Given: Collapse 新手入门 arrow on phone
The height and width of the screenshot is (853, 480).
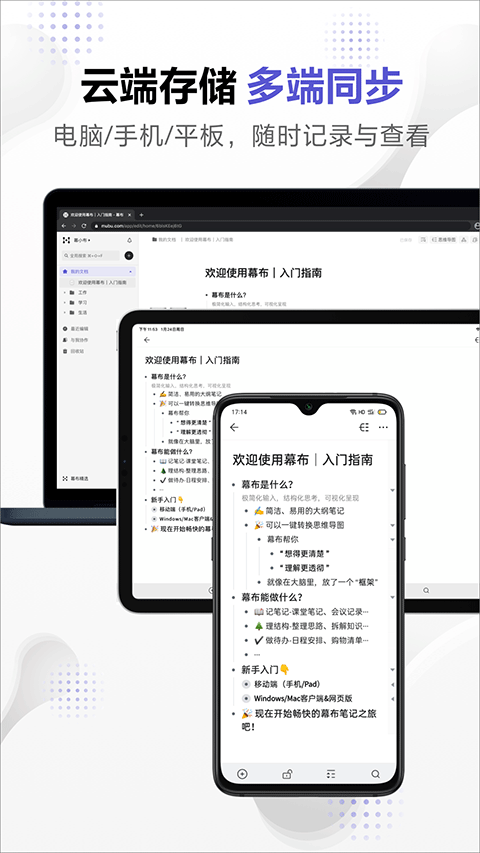Looking at the screenshot, I should point(392,670).
